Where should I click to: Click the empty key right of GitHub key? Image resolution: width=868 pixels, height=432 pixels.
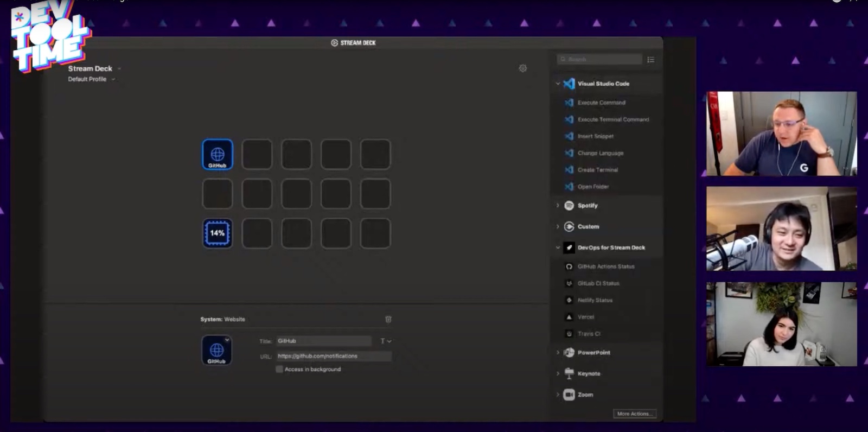click(257, 155)
